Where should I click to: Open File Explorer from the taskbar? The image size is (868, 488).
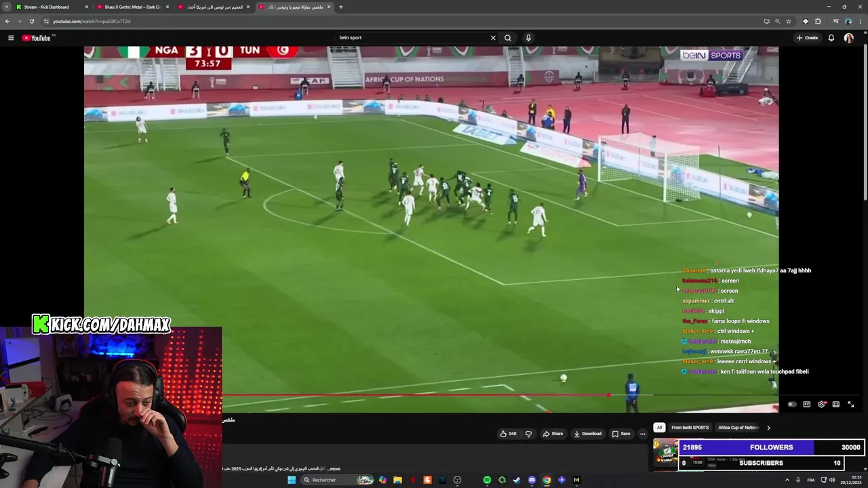pos(397,480)
